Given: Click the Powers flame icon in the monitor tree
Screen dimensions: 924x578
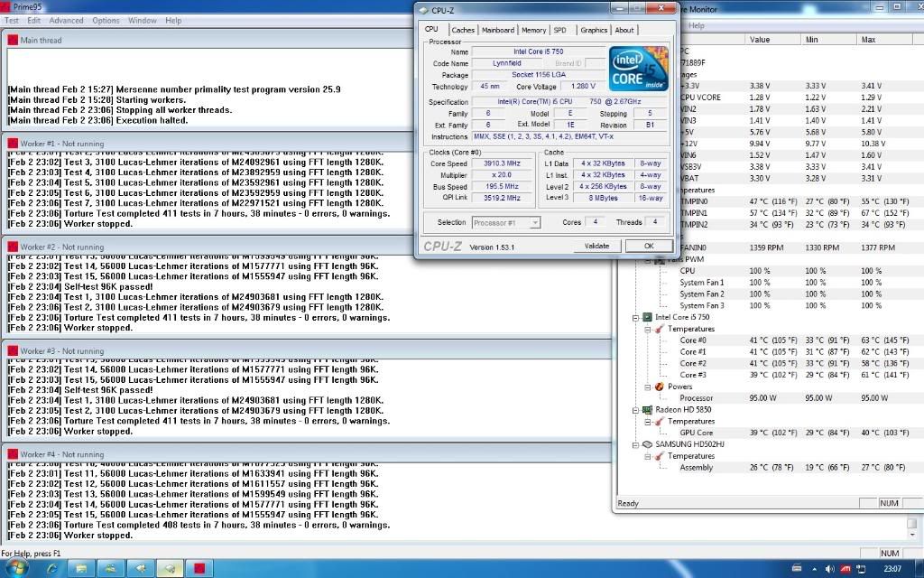Looking at the screenshot, I should [660, 387].
